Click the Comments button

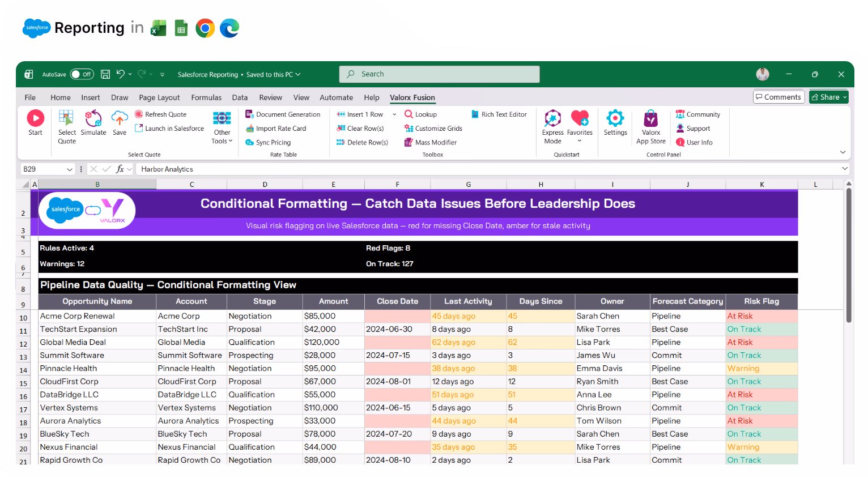(x=778, y=97)
